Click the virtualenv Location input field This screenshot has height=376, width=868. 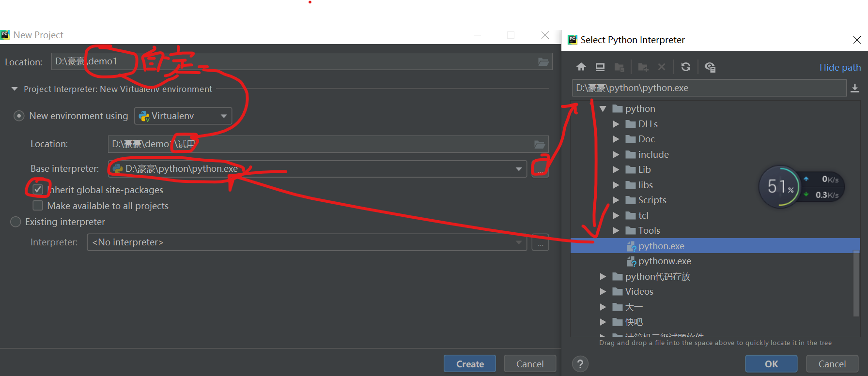pos(328,144)
